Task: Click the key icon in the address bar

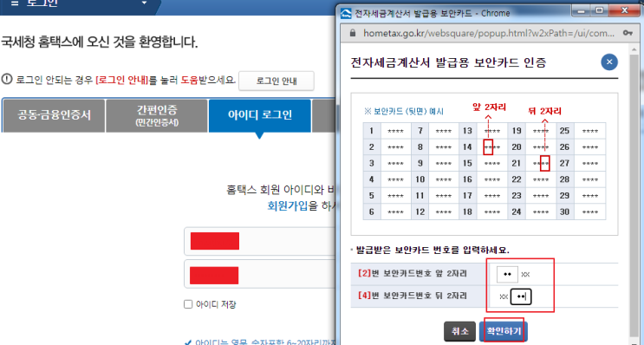Action: pyautogui.click(x=628, y=33)
